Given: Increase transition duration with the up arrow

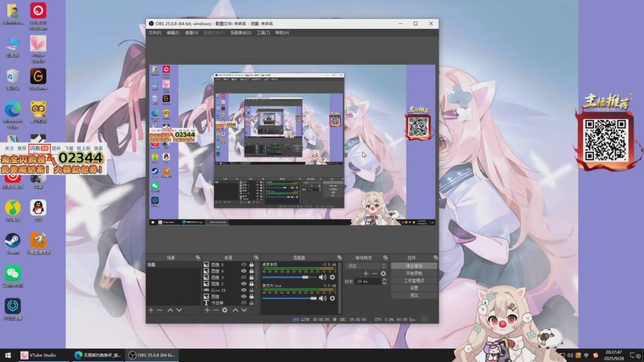Looking at the screenshot, I should coord(384,280).
